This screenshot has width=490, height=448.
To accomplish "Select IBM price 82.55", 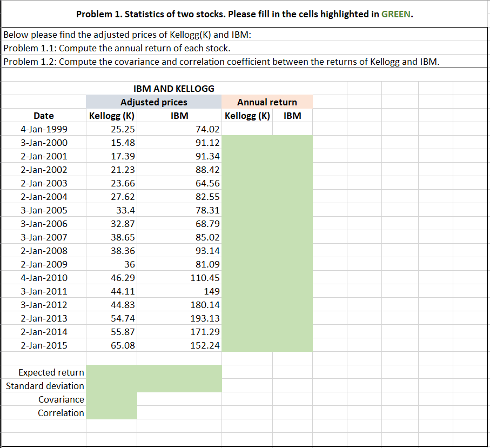I will click(x=179, y=196).
